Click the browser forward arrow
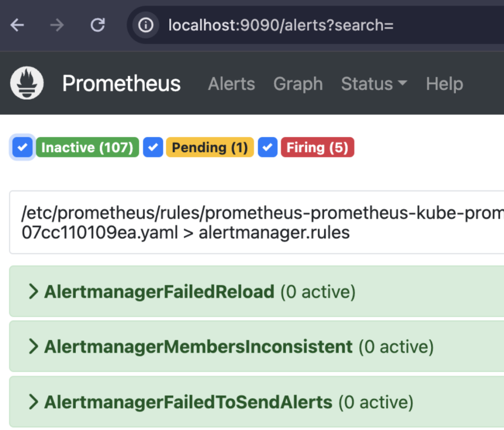Viewport: 504px width, 430px height. click(57, 25)
